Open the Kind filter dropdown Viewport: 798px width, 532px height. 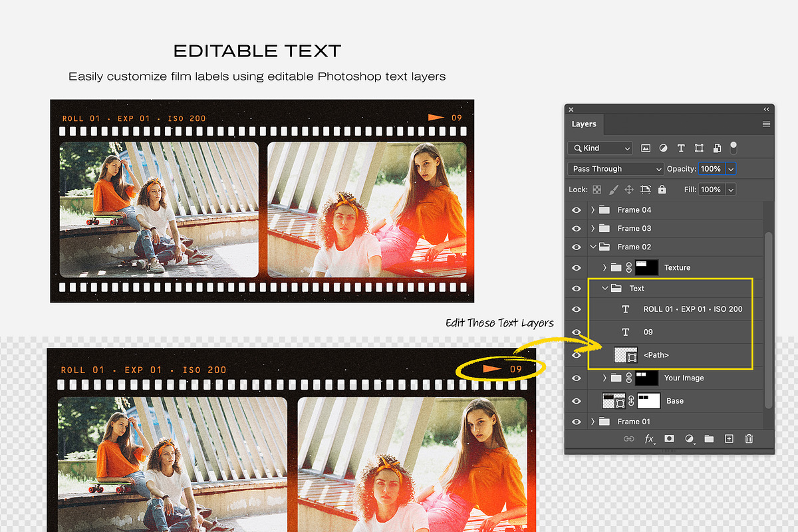click(x=600, y=148)
